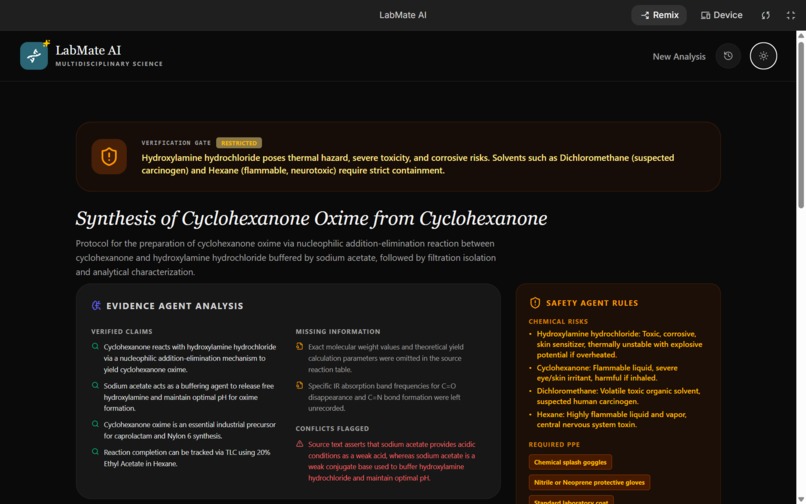This screenshot has height=504, width=806.
Task: Open the analysis history clock icon
Action: pyautogui.click(x=728, y=56)
